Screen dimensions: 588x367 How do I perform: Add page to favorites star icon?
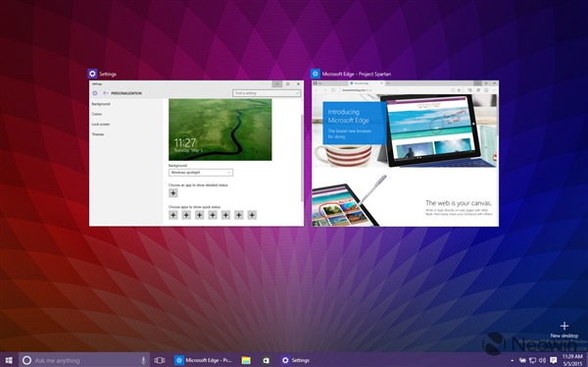(459, 90)
